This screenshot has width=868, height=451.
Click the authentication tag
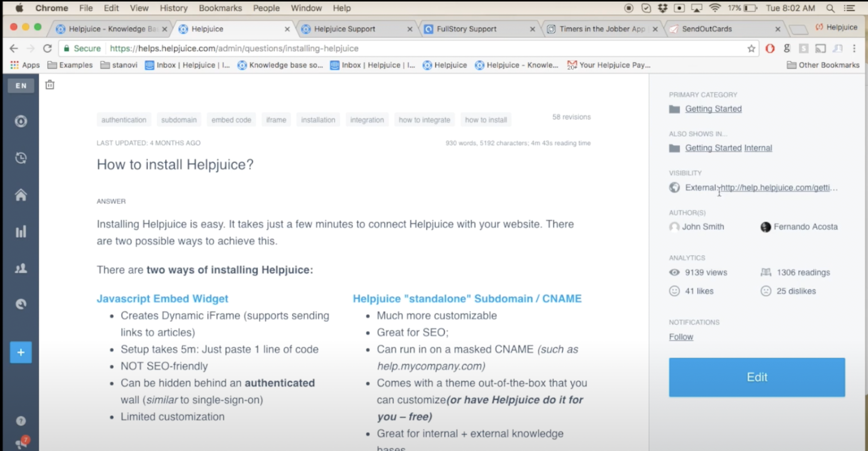124,120
